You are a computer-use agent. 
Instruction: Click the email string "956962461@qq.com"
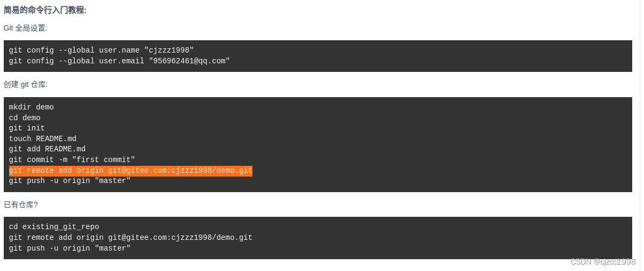coord(190,61)
